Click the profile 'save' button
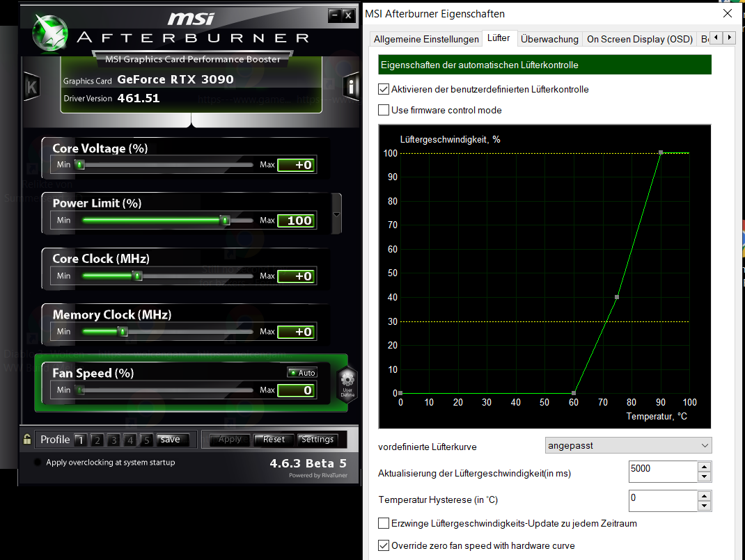Image resolution: width=745 pixels, height=560 pixels. click(x=173, y=440)
